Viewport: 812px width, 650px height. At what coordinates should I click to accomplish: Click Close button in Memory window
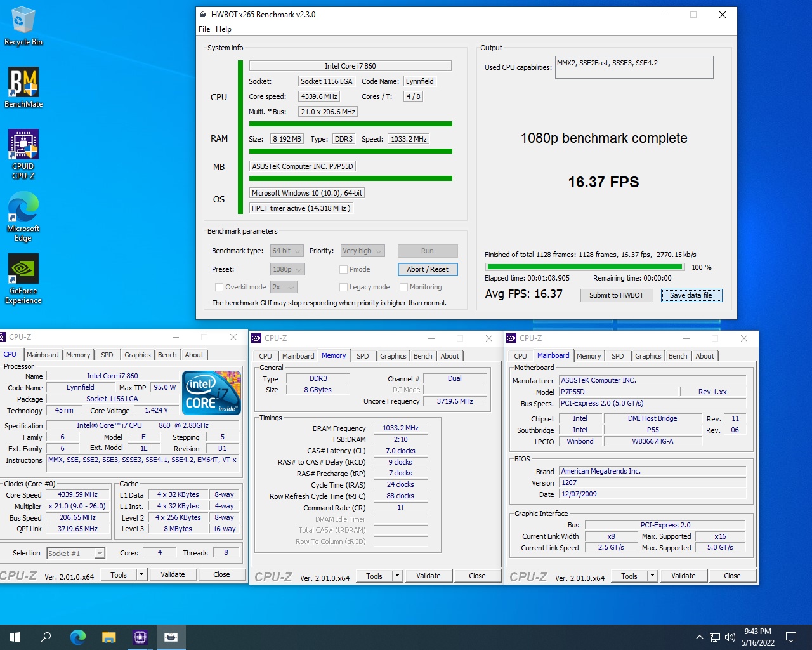(x=477, y=576)
